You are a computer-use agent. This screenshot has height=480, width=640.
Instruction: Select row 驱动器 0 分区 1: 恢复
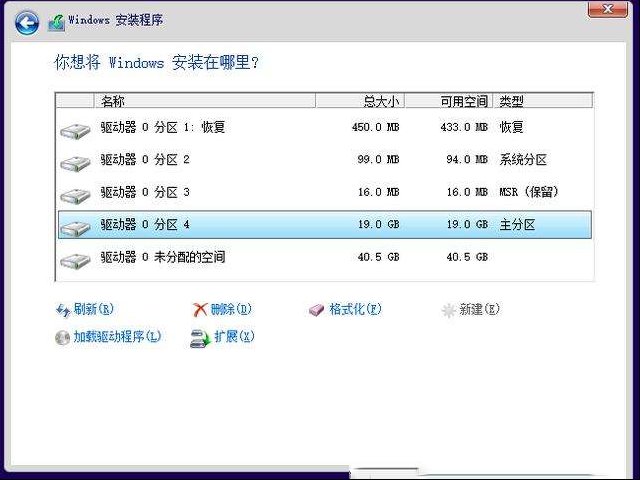point(325,127)
